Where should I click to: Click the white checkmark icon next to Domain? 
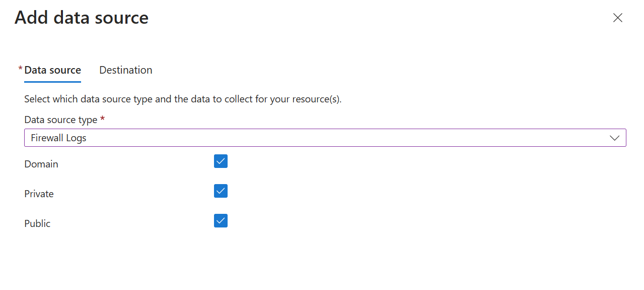pyautogui.click(x=221, y=161)
